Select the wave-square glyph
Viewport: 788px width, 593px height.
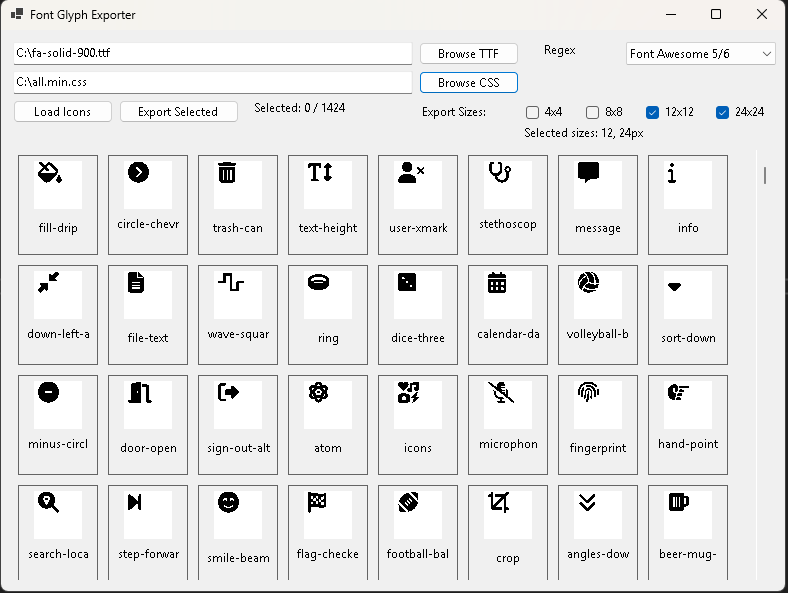(x=238, y=315)
